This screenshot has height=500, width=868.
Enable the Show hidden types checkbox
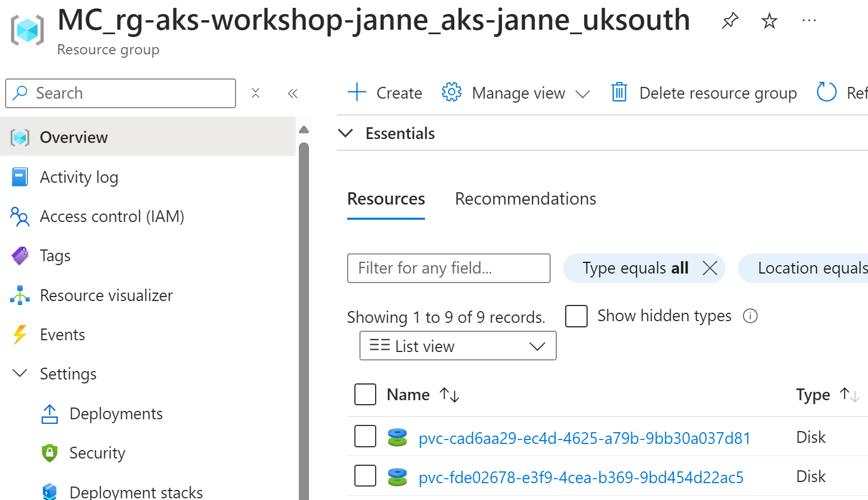(576, 316)
